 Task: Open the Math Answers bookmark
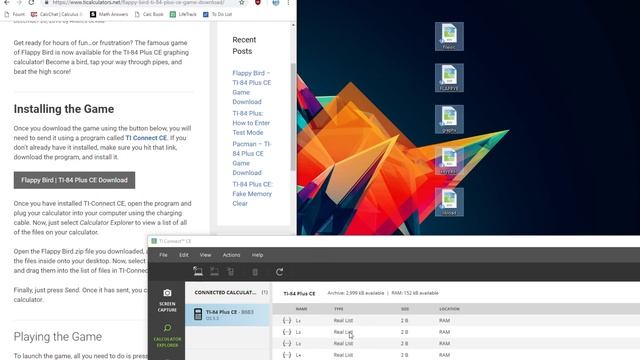(109, 14)
